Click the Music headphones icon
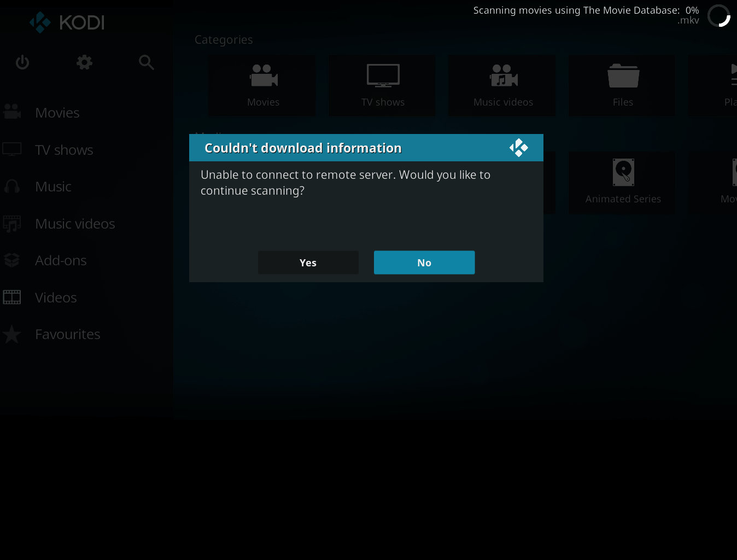Screen dimensions: 737x560 [12, 186]
